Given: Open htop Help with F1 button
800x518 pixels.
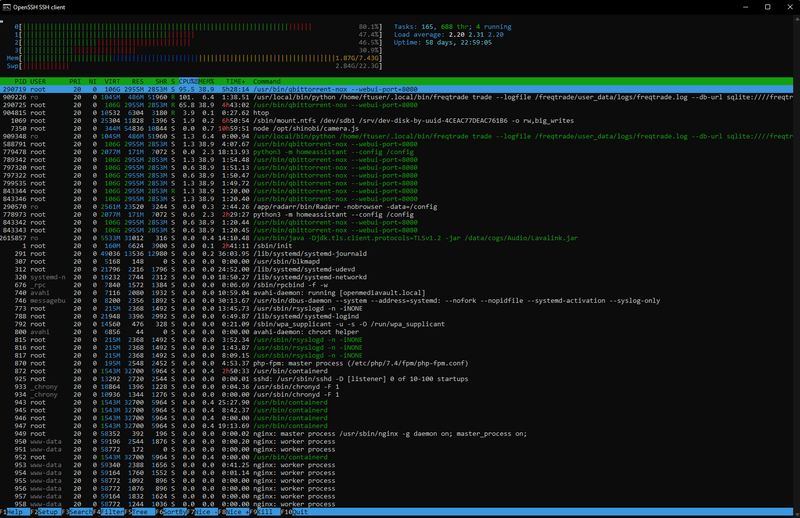Looking at the screenshot, I should pyautogui.click(x=15, y=512).
